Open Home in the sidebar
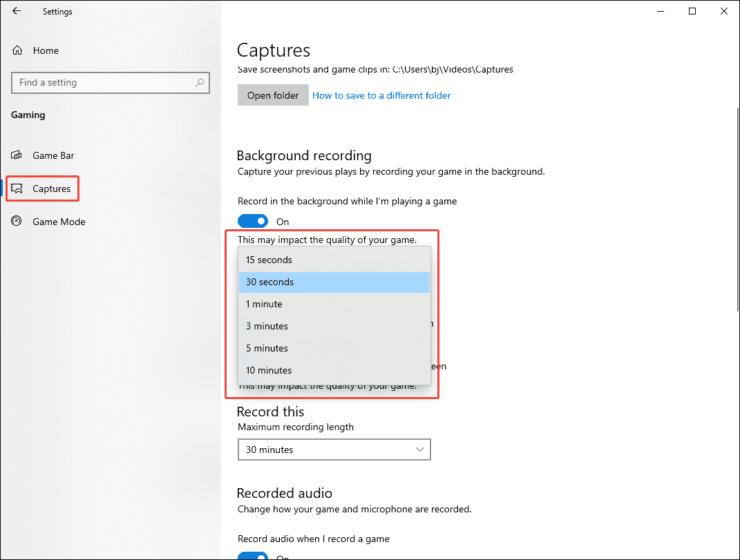This screenshot has height=560, width=740. click(46, 50)
